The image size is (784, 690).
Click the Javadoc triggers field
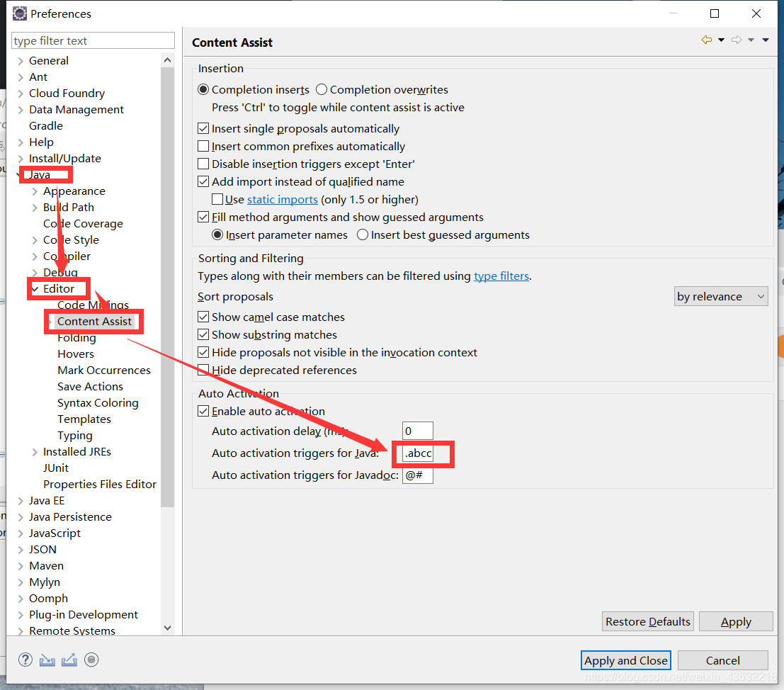[418, 475]
